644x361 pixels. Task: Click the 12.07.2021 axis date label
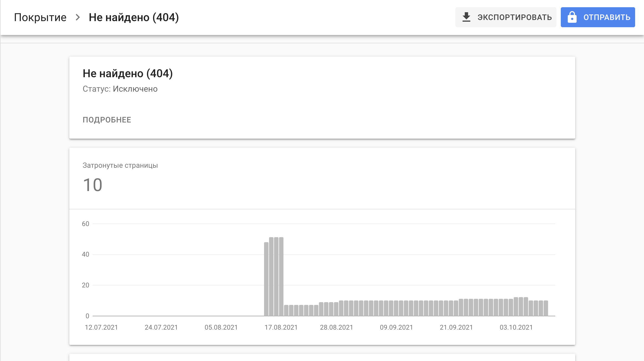101,327
